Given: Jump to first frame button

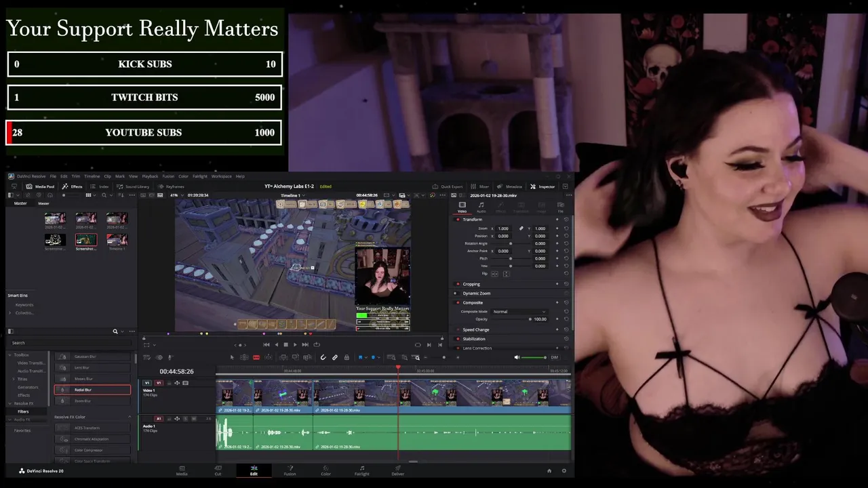Looking at the screenshot, I should coord(266,344).
